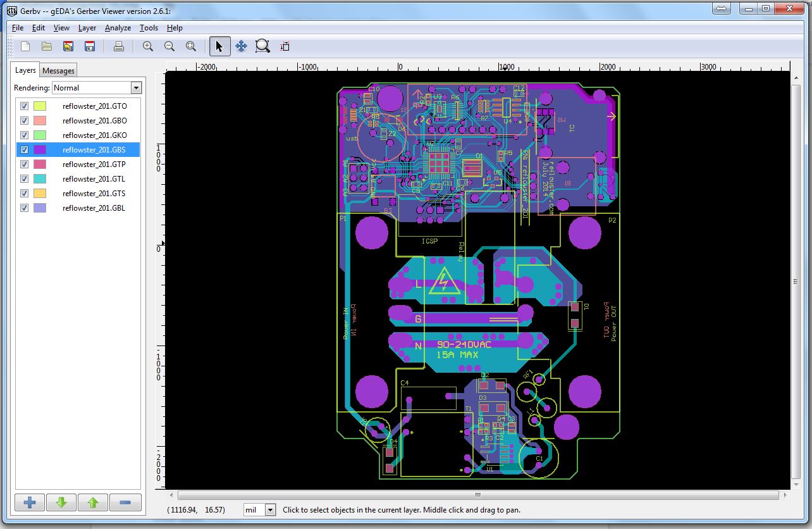The width and height of the screenshot is (812, 529).
Task: Add a new layer with plus button
Action: [30, 503]
